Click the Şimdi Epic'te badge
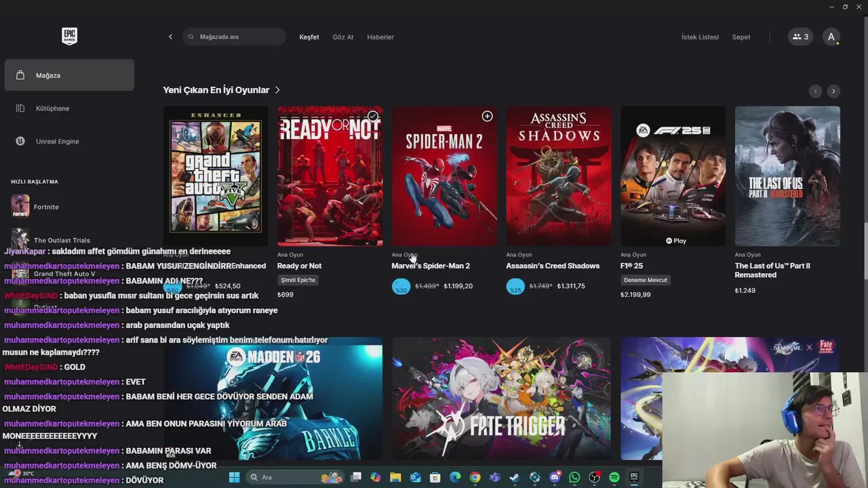 click(x=298, y=280)
